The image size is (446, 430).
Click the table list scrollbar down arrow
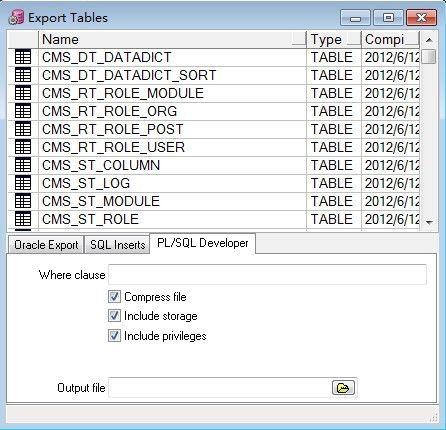coord(429,222)
